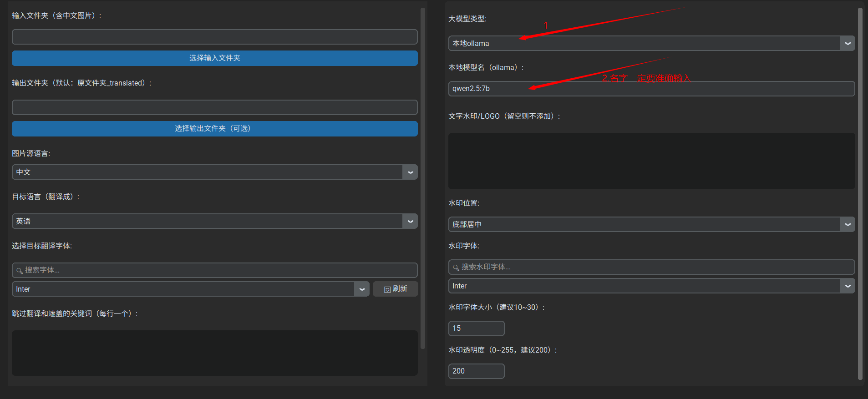Viewport: 868px width, 399px height.
Task: Click the refresh fonts button
Action: pos(395,289)
